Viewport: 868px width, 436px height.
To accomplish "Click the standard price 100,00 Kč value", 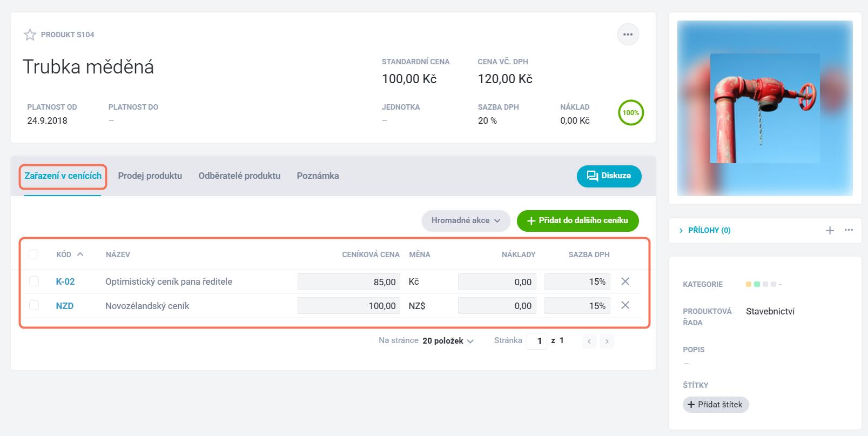I will [409, 79].
